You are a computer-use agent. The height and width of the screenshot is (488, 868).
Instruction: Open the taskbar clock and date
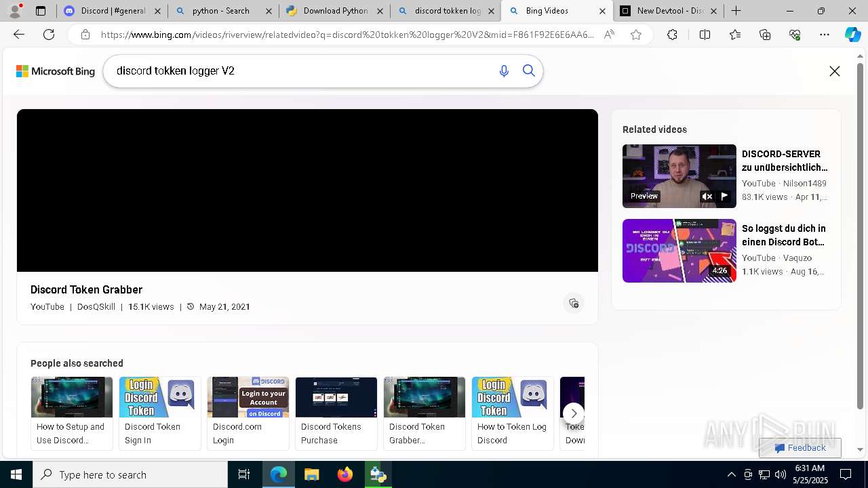(809, 474)
